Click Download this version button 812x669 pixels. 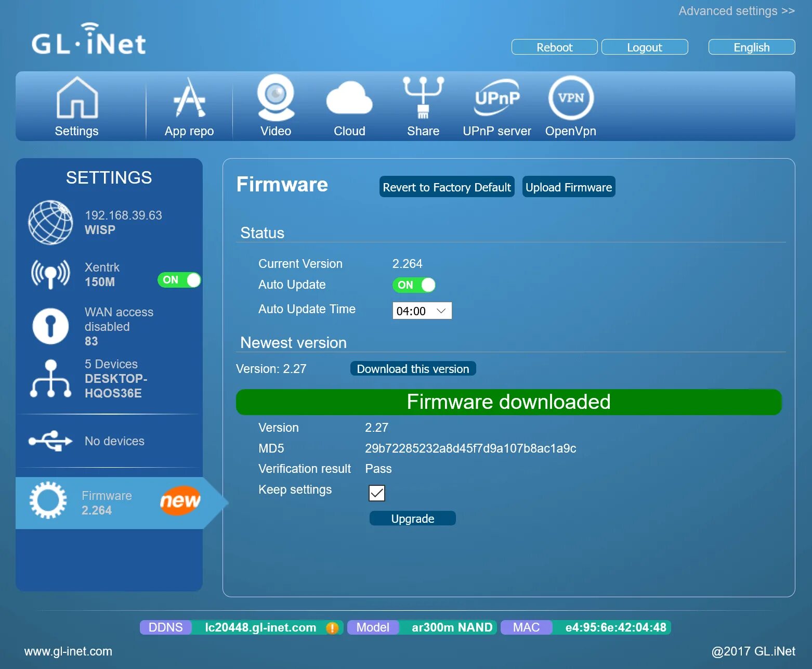tap(413, 369)
